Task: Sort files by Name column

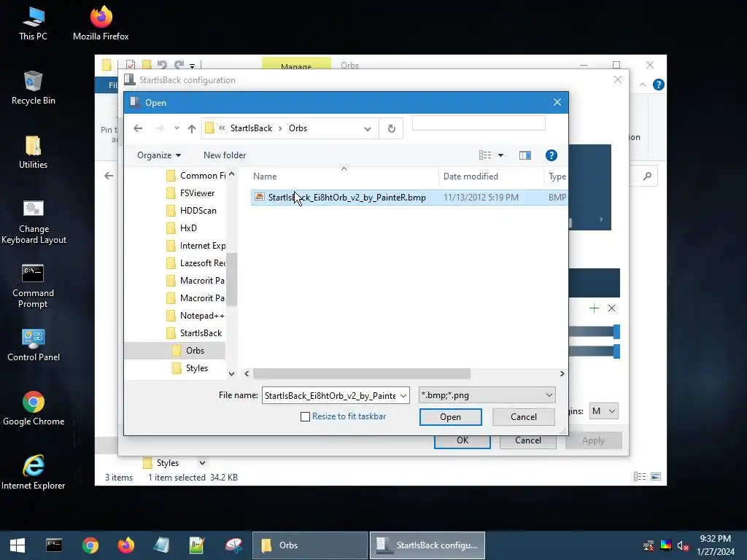Action: pyautogui.click(x=344, y=176)
